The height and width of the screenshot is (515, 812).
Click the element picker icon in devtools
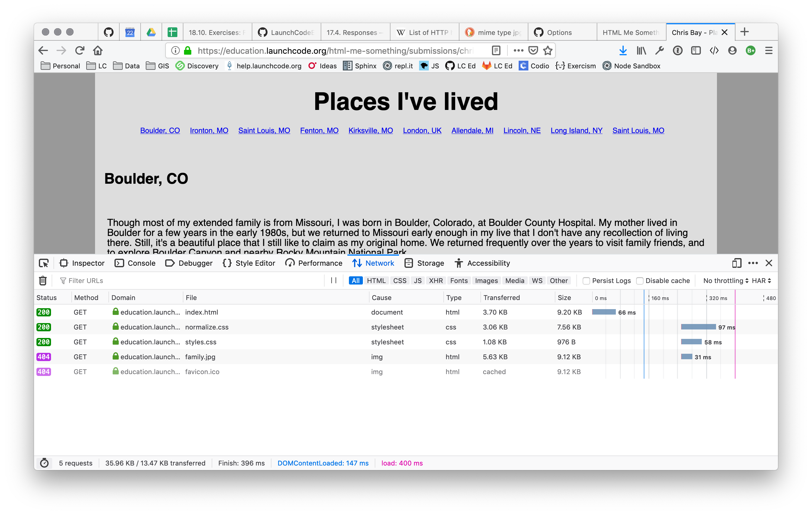click(44, 263)
